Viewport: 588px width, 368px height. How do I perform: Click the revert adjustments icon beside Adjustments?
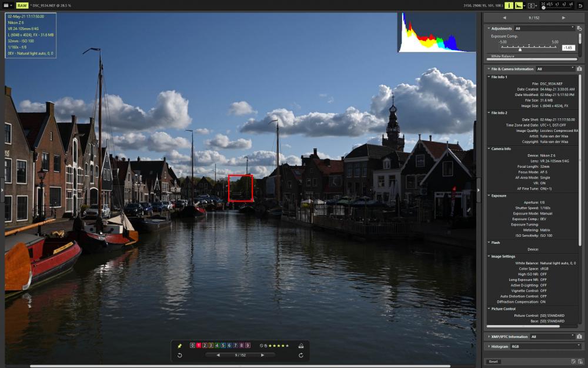(579, 28)
